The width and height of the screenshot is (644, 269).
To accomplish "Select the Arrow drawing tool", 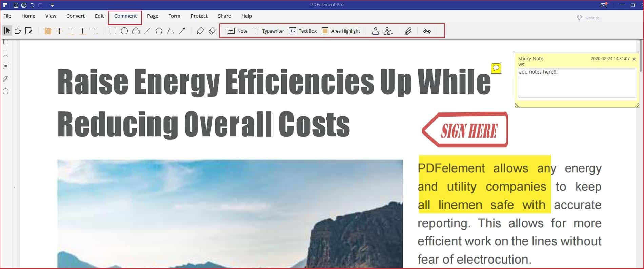I will click(182, 31).
